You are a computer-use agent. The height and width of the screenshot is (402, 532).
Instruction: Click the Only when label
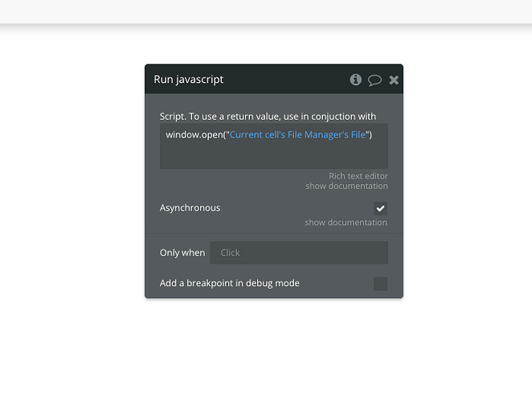pyautogui.click(x=182, y=252)
